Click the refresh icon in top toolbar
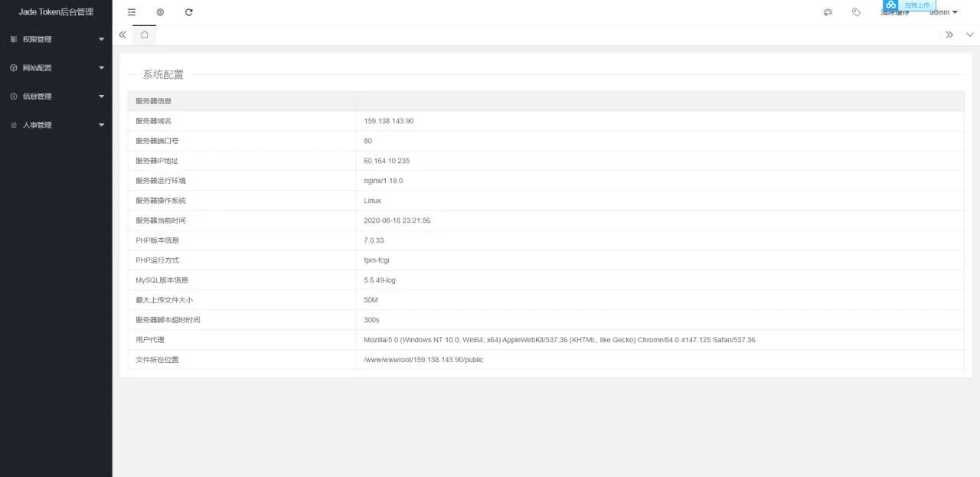980x477 pixels. click(189, 12)
